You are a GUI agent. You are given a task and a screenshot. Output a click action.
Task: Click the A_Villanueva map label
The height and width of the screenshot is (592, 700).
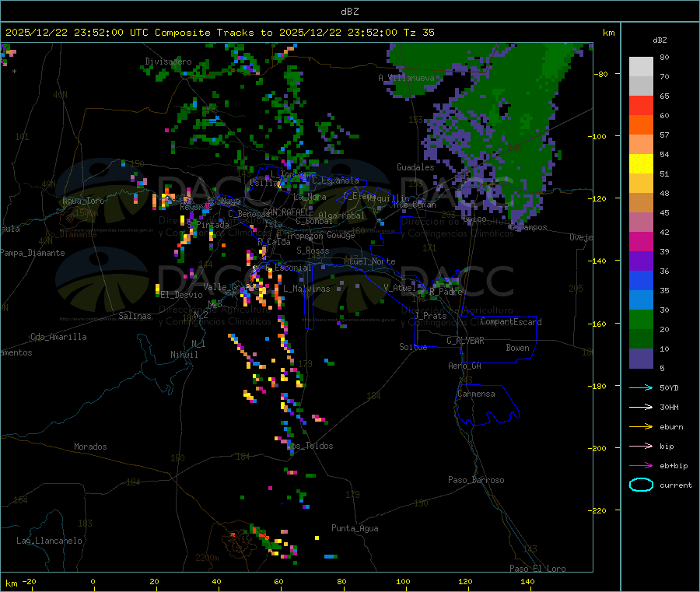[x=406, y=78]
